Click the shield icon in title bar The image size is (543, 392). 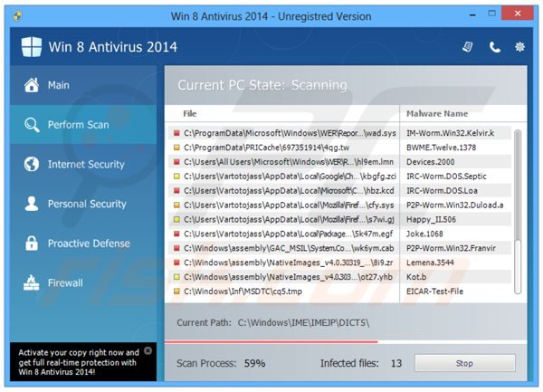[17, 16]
